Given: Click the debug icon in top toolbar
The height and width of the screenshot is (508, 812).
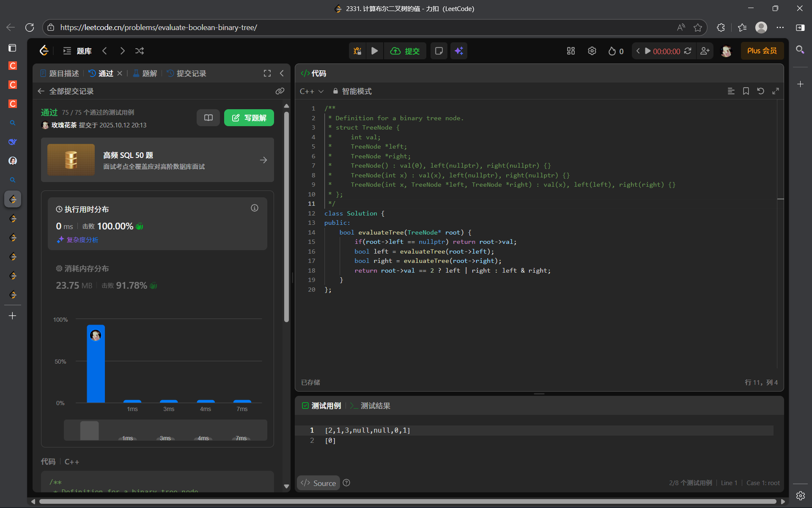Looking at the screenshot, I should [357, 51].
